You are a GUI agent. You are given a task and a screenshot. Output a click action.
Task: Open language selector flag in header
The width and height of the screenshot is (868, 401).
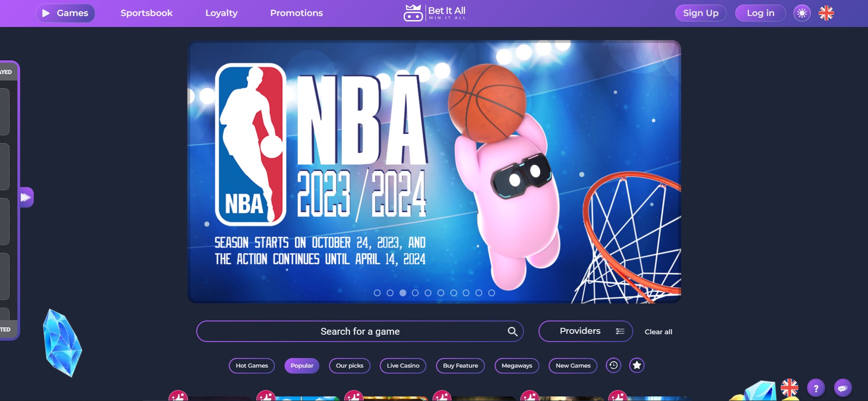[x=826, y=13]
